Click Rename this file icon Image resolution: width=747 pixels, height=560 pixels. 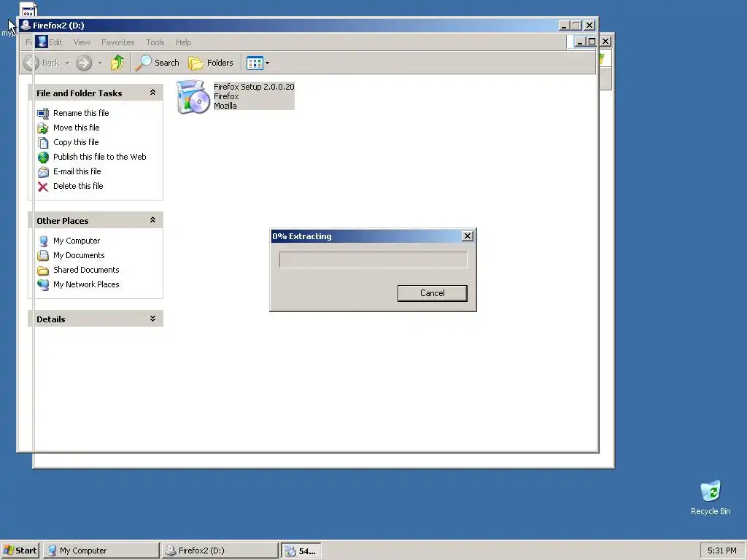point(43,113)
